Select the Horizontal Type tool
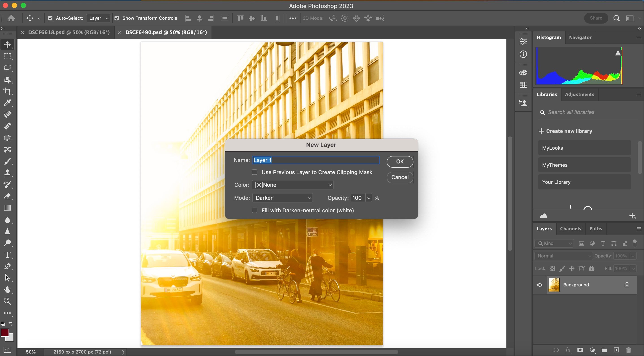 pyautogui.click(x=7, y=255)
